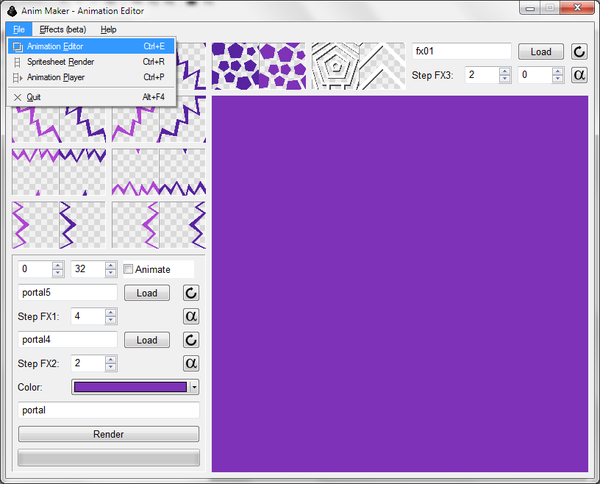The image size is (600, 484).
Task: Increase the frame spinner showing 32
Action: click(111, 265)
